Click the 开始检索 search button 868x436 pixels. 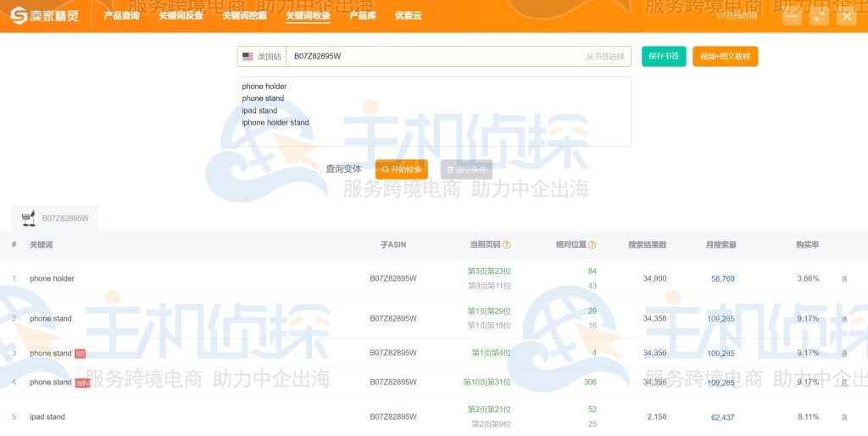click(x=401, y=170)
